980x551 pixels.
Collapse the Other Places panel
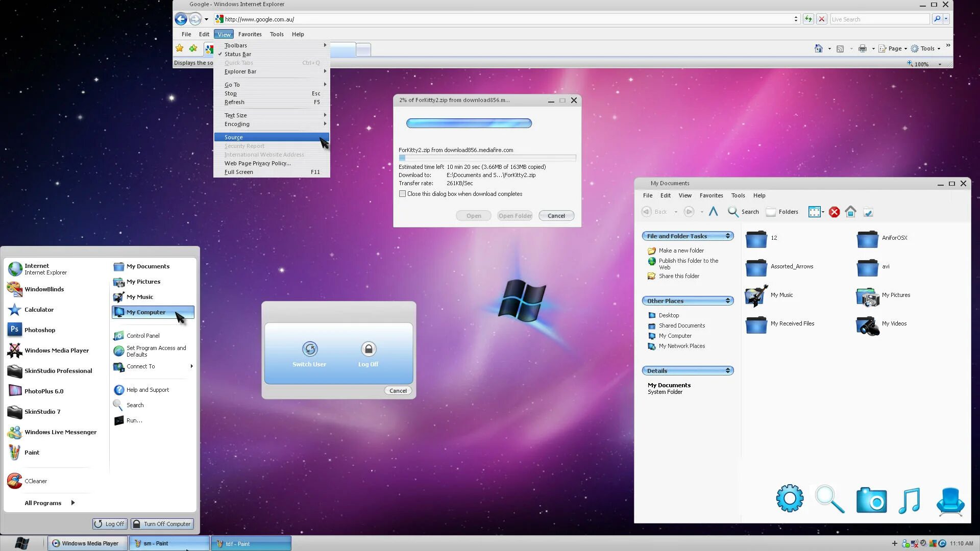[x=728, y=300]
